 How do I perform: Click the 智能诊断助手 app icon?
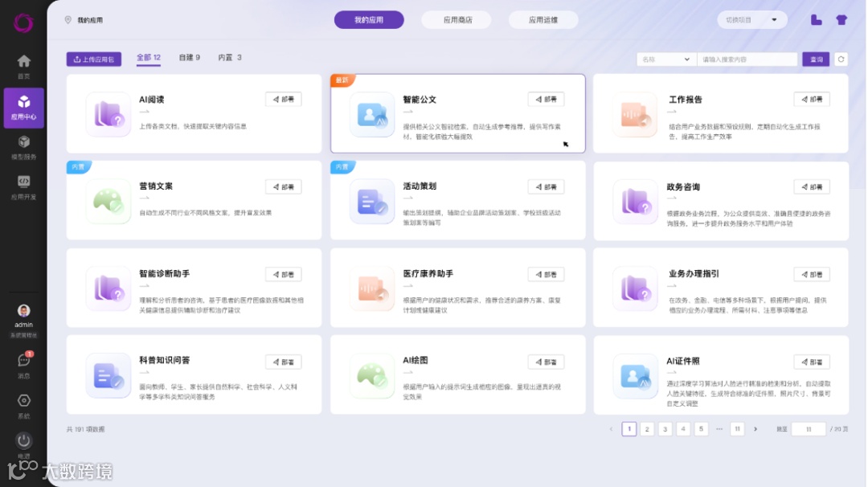pos(108,289)
